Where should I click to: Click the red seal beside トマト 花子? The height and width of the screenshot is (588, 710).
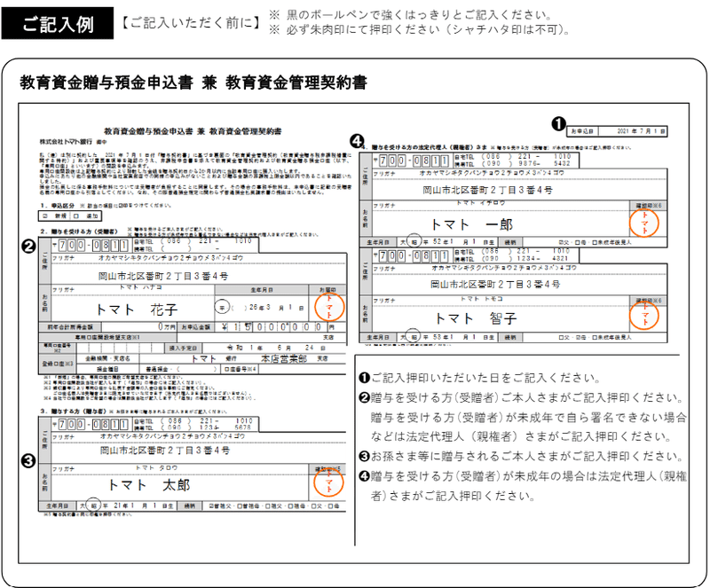pos(328,307)
